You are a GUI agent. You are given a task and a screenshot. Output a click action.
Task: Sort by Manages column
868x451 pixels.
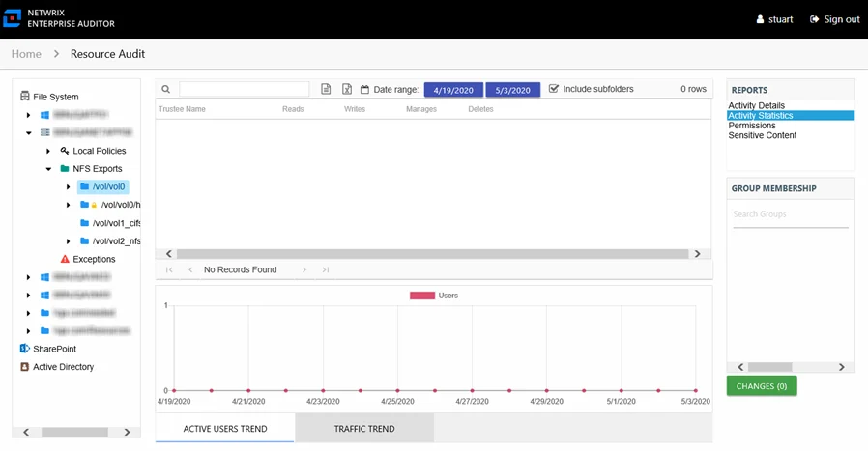[421, 109]
